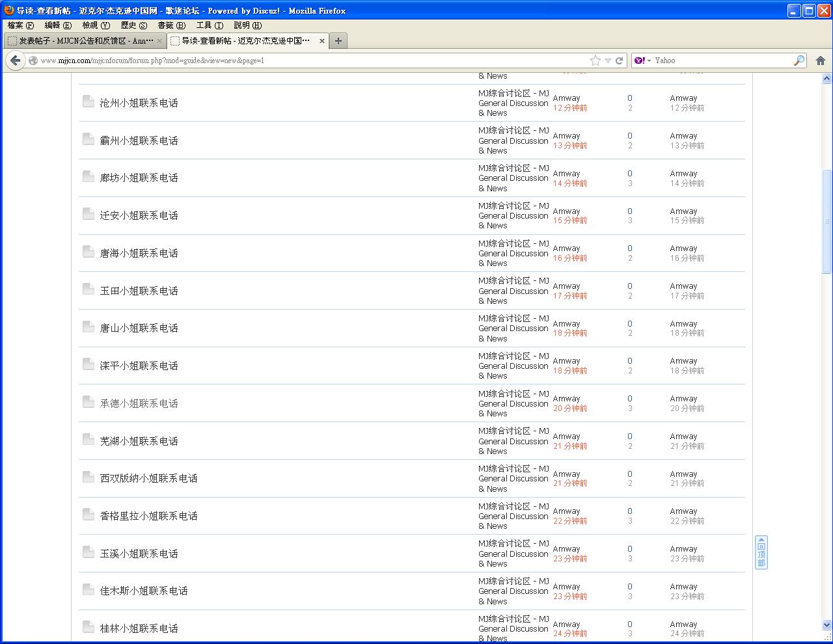Open the Firefox Home page icon

(x=820, y=60)
